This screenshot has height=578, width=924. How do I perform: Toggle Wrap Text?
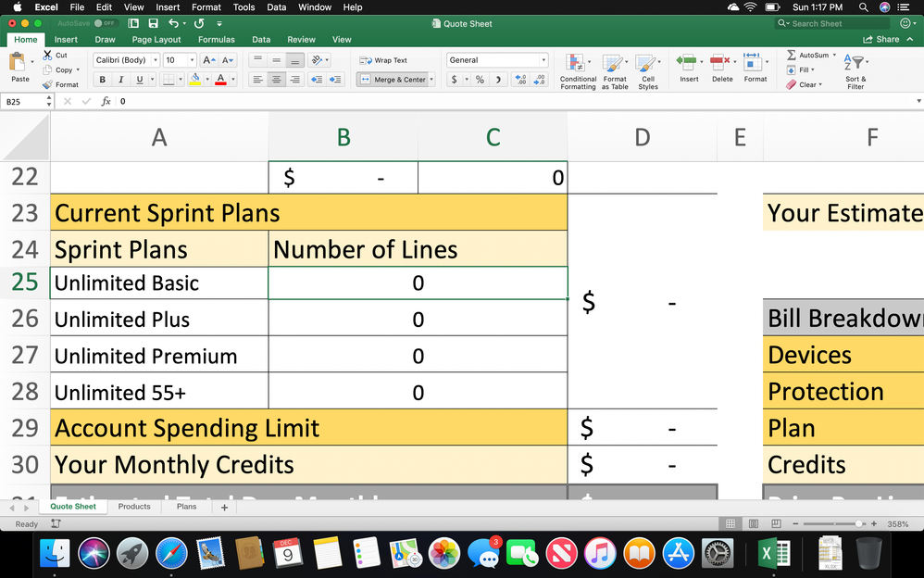(x=383, y=60)
